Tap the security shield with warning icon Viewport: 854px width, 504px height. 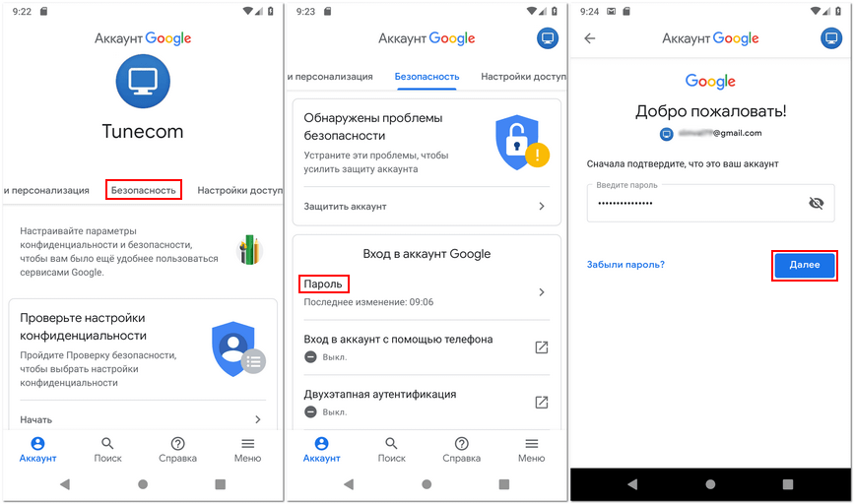tap(521, 143)
